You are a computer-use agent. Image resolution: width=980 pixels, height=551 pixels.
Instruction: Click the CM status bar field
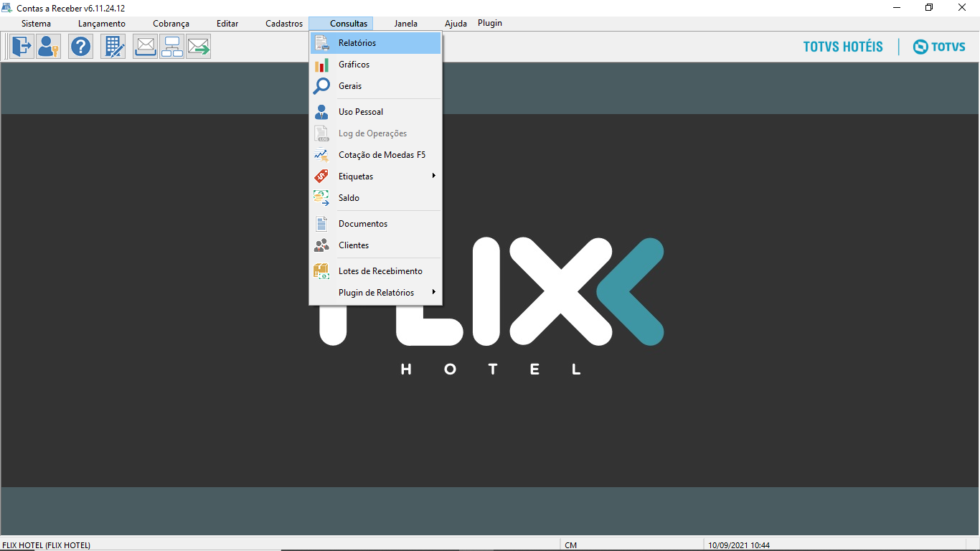(x=571, y=545)
